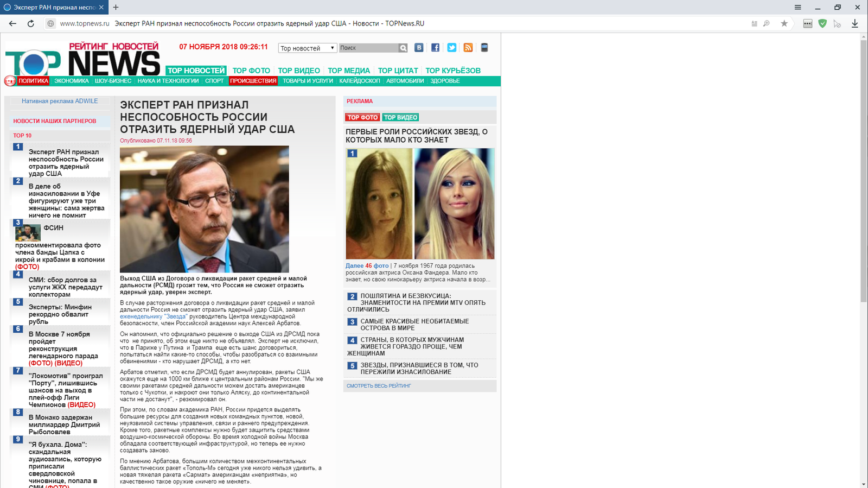Open the password manager extension icon

808,23
